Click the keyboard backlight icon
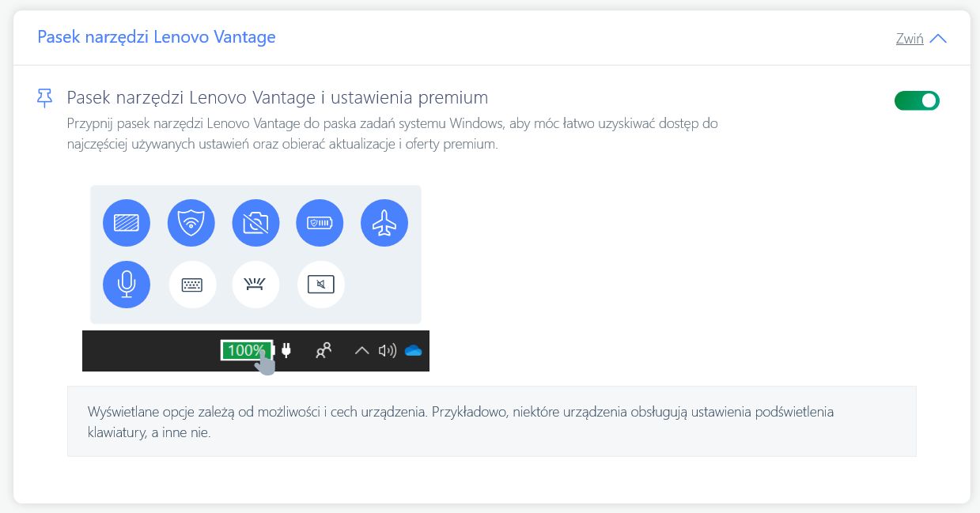This screenshot has width=980, height=513. click(x=255, y=285)
